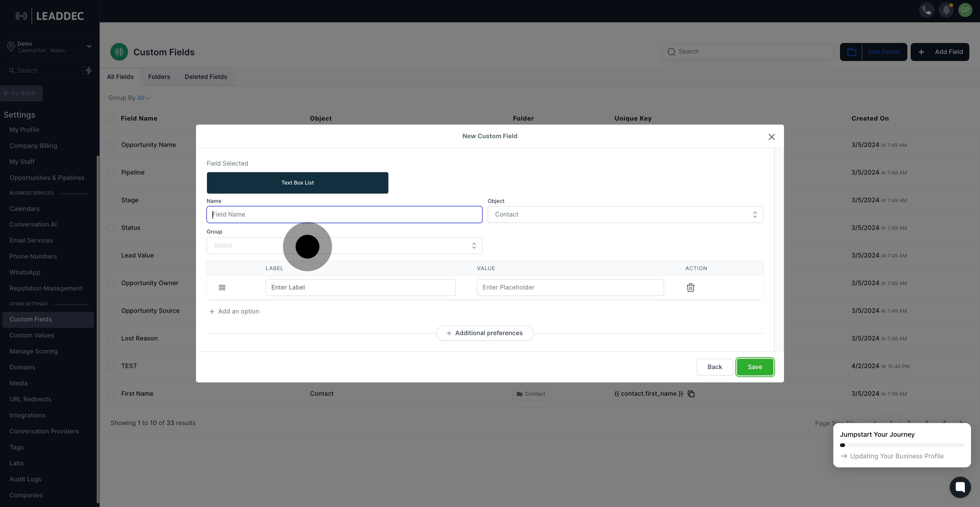The width and height of the screenshot is (980, 507).
Task: Click the search magnifier in Custom Fields
Action: tap(671, 52)
